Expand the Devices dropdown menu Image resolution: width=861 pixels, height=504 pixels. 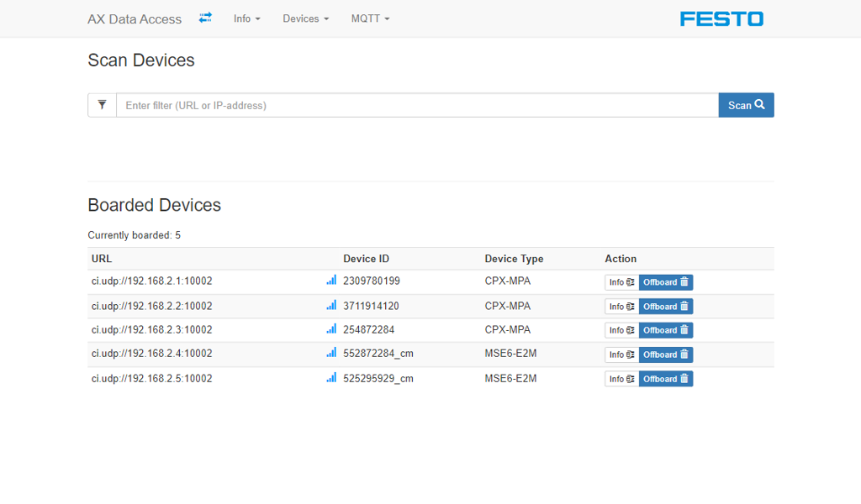click(x=306, y=18)
